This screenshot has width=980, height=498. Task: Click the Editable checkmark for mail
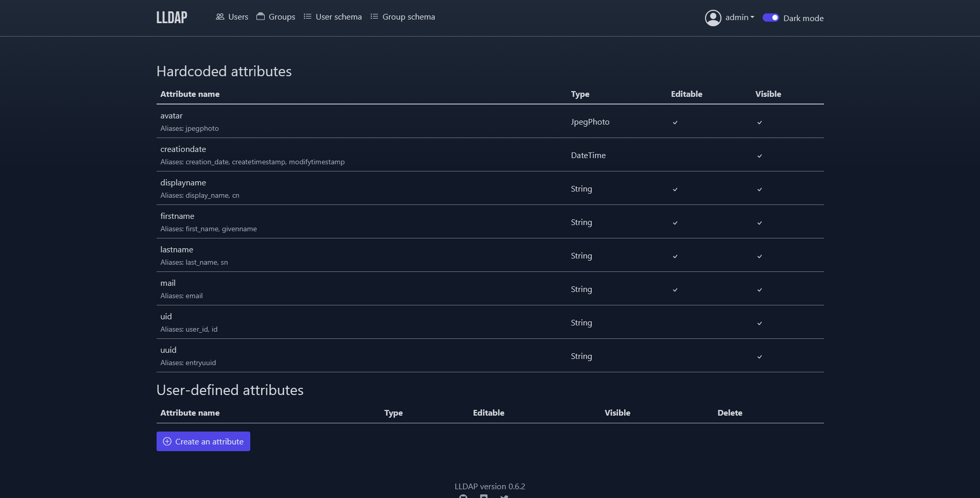tap(675, 290)
